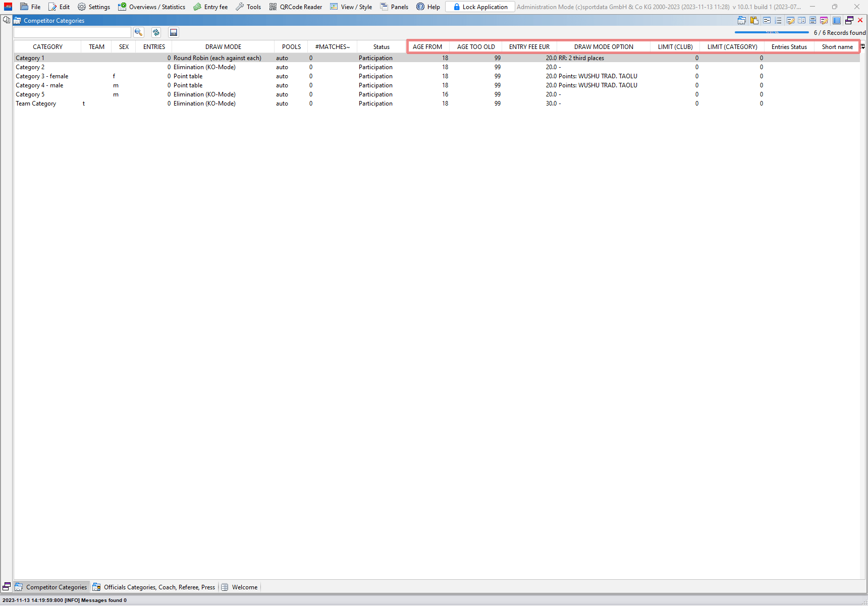Switch to the Welcome tab
The width and height of the screenshot is (868, 606).
(240, 587)
